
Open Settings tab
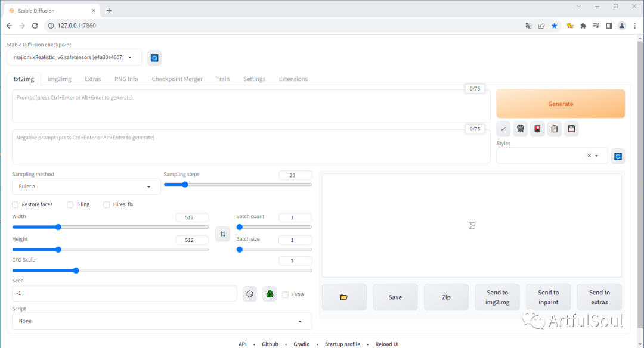pos(254,79)
